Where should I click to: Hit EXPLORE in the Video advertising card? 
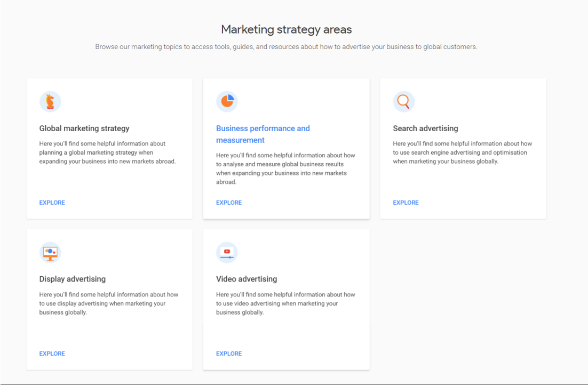pyautogui.click(x=229, y=354)
